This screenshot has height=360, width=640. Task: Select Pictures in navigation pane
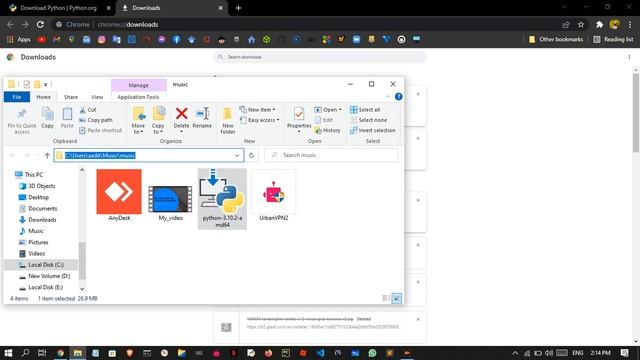[x=33, y=242]
